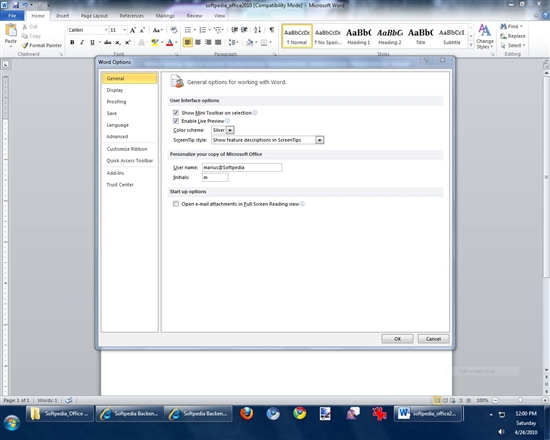Click Center alignment icon
Image resolution: width=550 pixels, height=440 pixels.
[x=198, y=42]
